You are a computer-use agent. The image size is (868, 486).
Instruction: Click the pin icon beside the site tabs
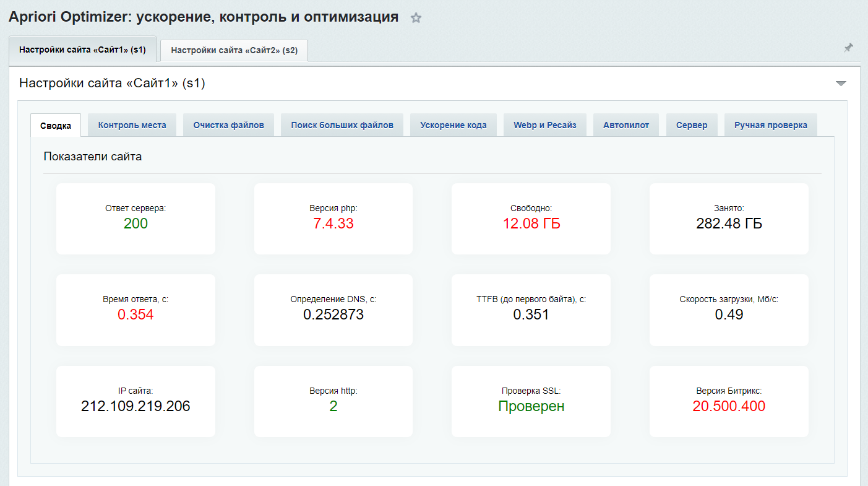pos(848,48)
